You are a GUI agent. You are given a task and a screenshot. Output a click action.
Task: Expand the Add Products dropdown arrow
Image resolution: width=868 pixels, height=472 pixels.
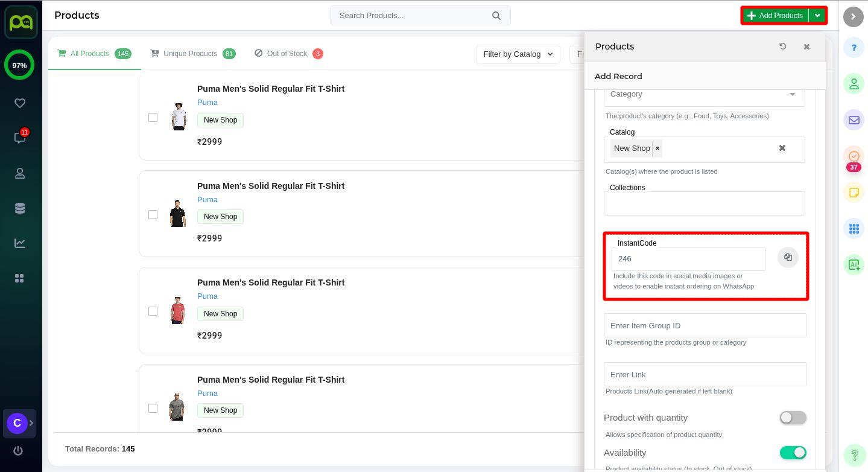click(817, 16)
